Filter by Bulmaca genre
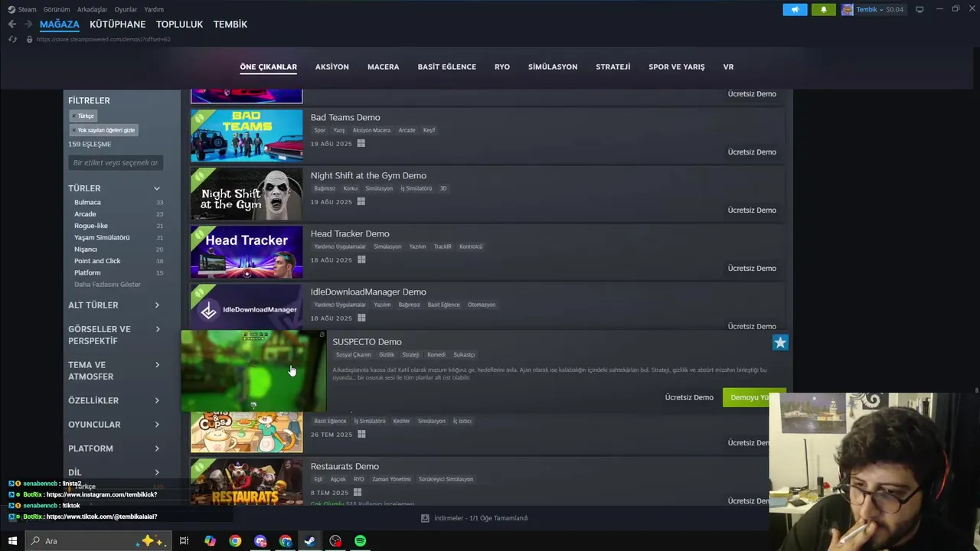The image size is (980, 551). point(87,202)
